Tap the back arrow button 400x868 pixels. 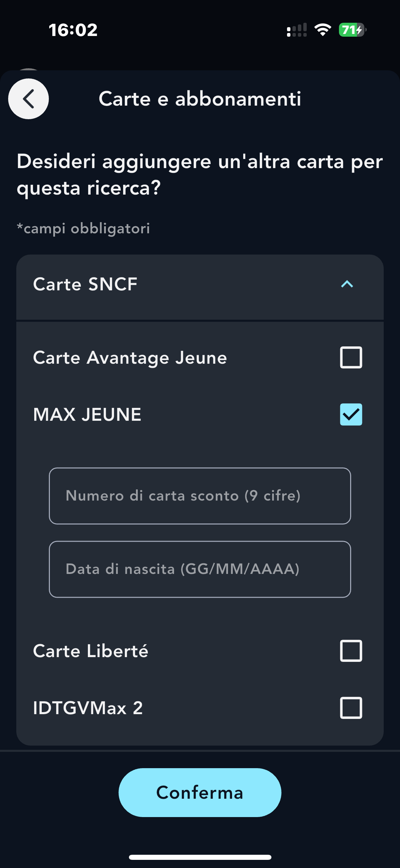28,99
